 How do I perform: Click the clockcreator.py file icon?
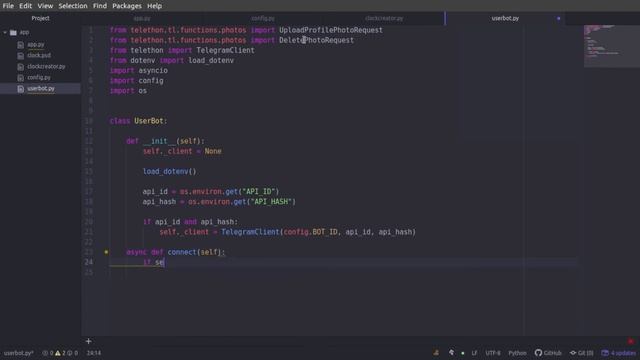(x=21, y=67)
